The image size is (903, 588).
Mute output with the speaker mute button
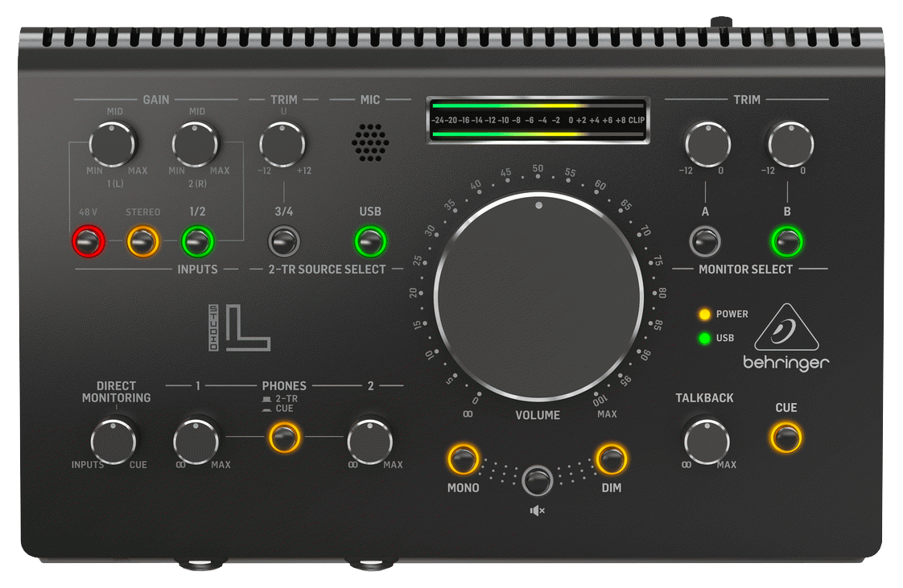click(538, 480)
